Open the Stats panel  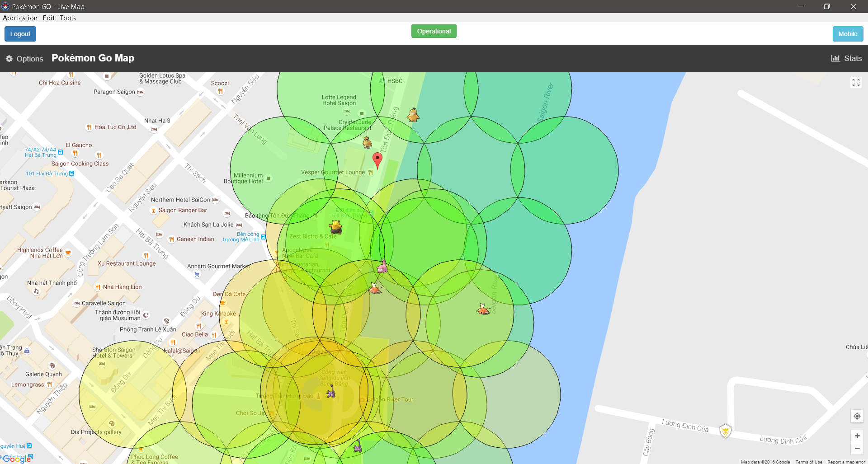pos(846,58)
